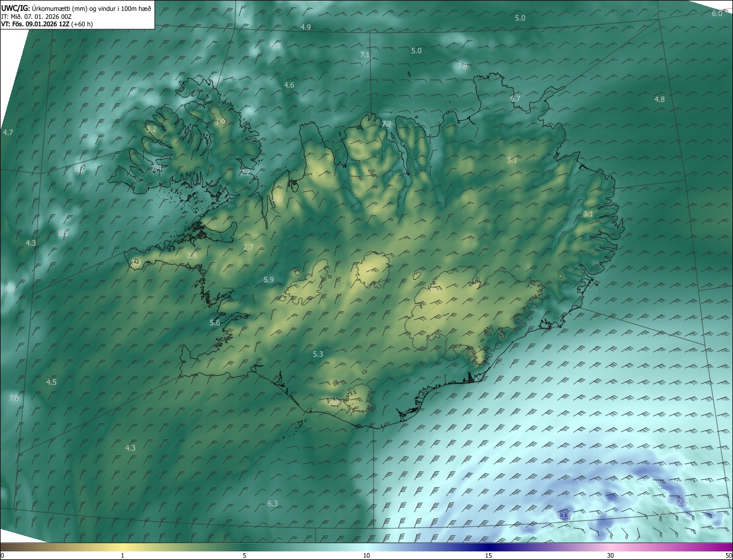Image resolution: width=733 pixels, height=560 pixels.
Task: Click the 5.6 value label on the map
Action: pyautogui.click(x=215, y=323)
